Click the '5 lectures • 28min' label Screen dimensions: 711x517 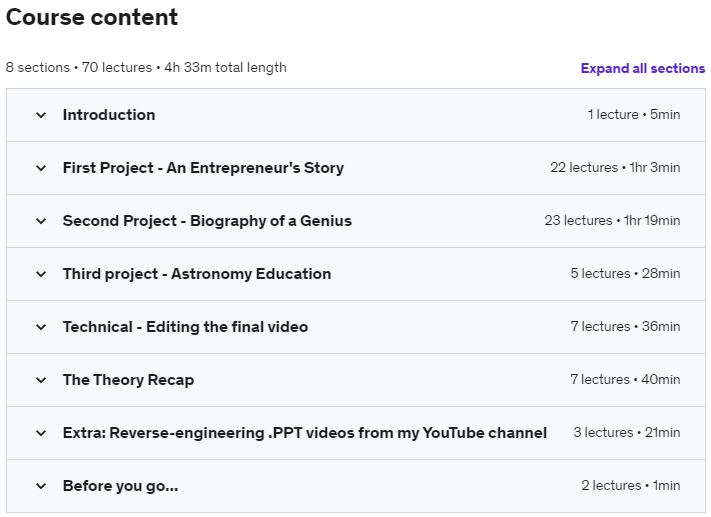tap(625, 273)
